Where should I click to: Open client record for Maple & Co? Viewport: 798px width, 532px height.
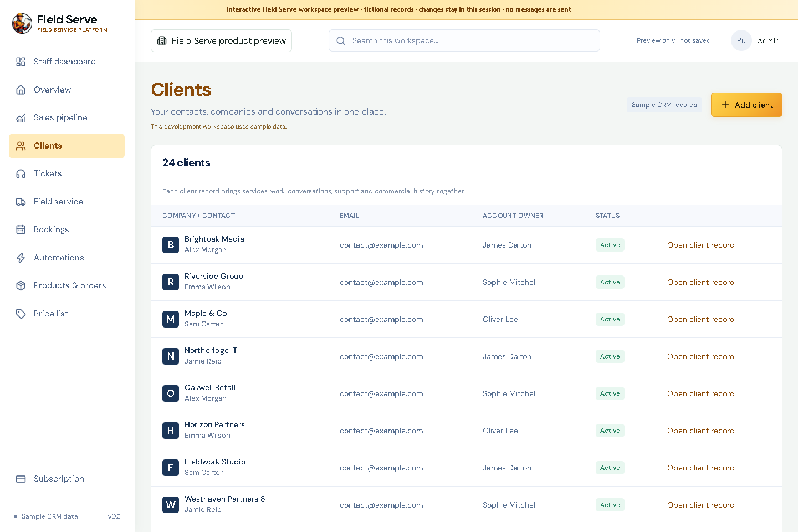tap(700, 319)
